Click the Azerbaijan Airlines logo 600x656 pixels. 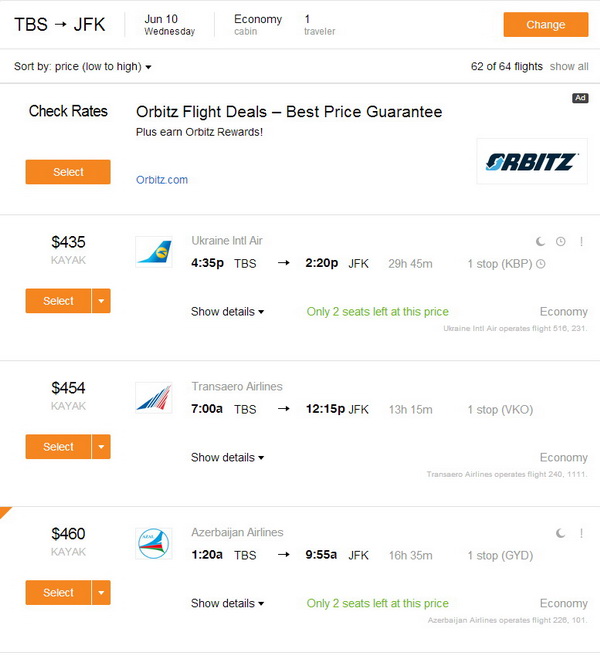pyautogui.click(x=154, y=543)
